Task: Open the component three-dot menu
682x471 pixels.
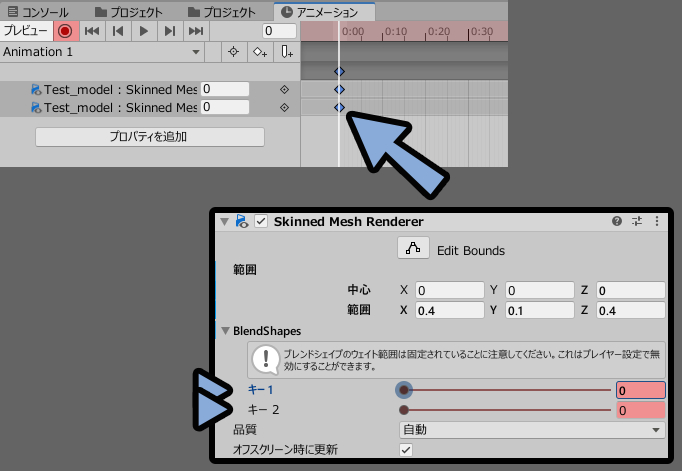Action: pyautogui.click(x=657, y=221)
